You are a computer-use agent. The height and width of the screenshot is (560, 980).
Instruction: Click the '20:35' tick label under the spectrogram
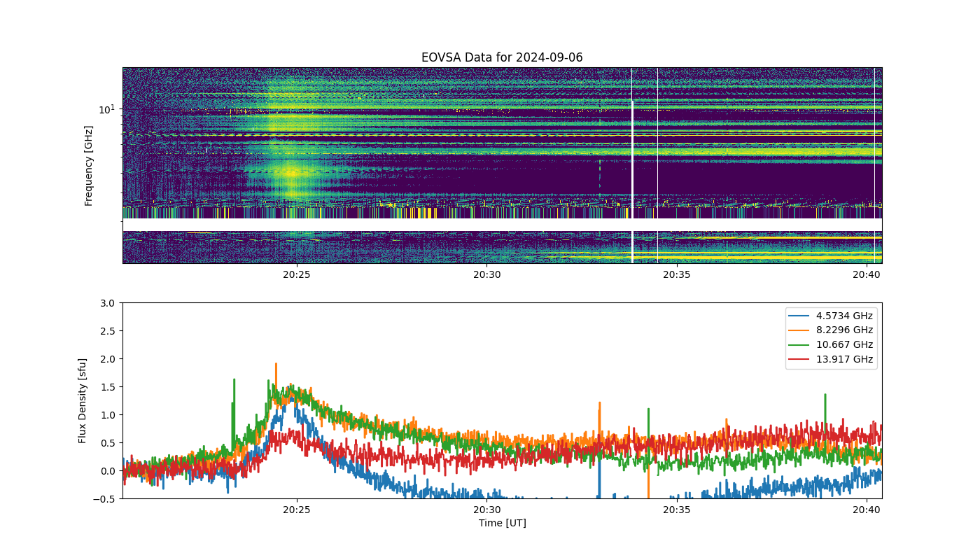677,274
